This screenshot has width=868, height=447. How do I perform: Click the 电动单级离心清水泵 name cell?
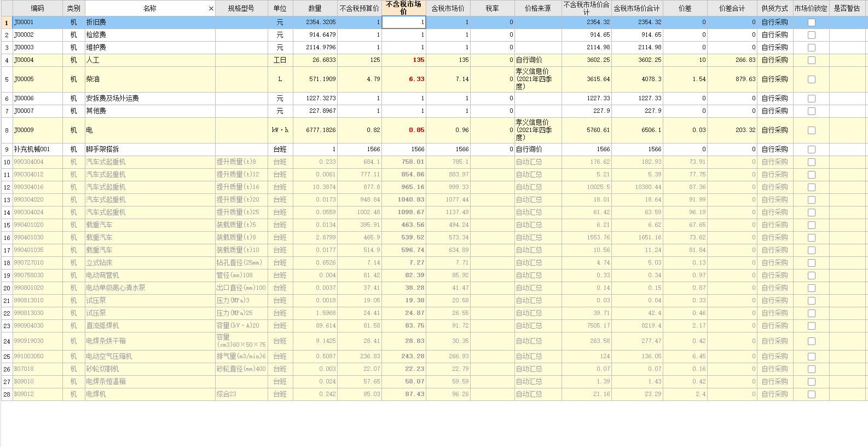[x=150, y=288]
